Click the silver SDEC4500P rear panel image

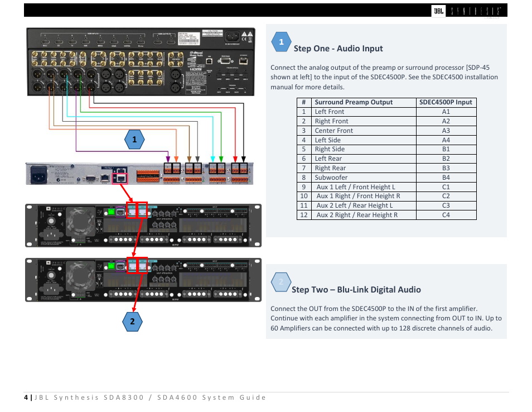[139, 174]
